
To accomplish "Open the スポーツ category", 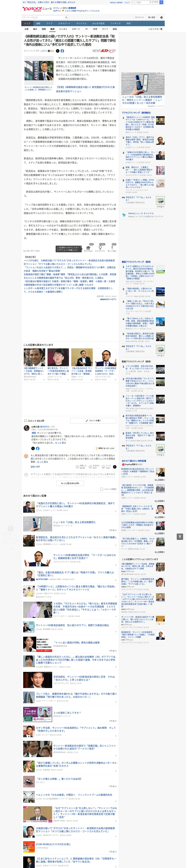I will 76,29.
